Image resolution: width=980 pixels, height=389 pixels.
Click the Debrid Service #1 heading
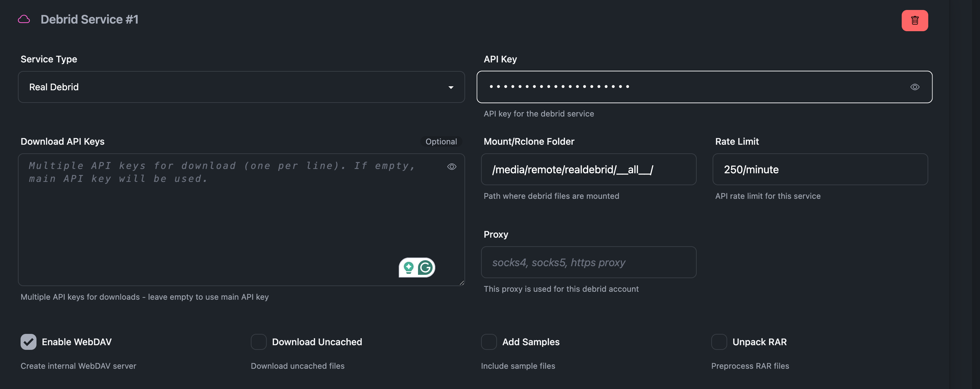(x=89, y=19)
